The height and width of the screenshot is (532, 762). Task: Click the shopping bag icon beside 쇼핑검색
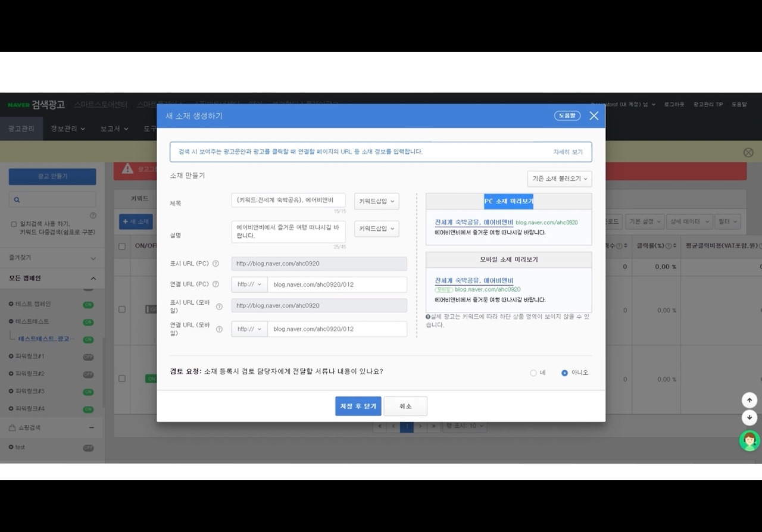12,428
